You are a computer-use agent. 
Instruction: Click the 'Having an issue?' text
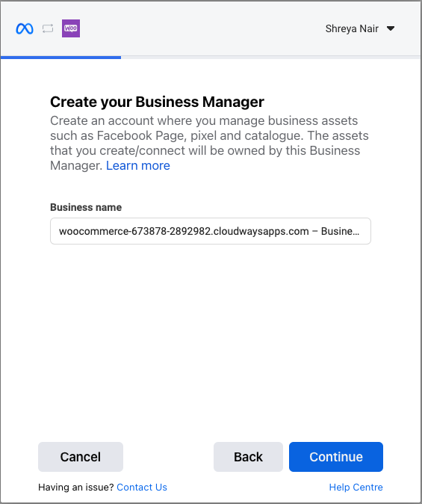[75, 488]
